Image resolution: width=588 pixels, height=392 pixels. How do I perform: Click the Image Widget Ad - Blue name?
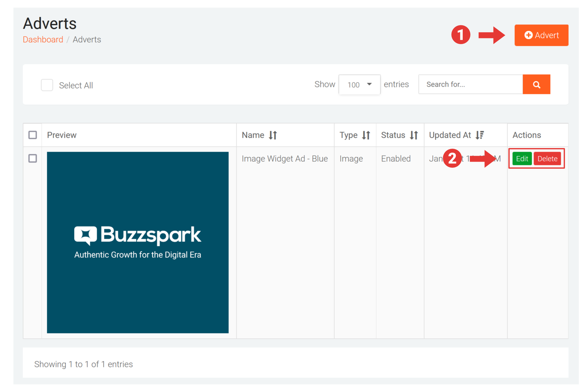click(x=284, y=159)
